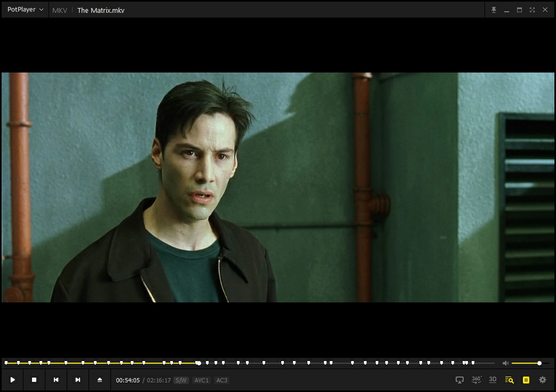556x392 pixels.
Task: Open the settings gear control panel
Action: pos(543,380)
